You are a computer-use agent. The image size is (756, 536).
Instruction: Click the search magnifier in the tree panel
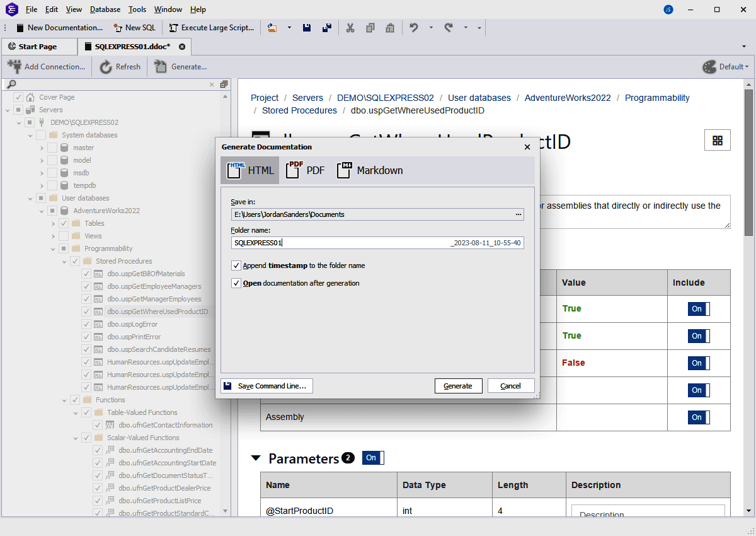[11, 84]
